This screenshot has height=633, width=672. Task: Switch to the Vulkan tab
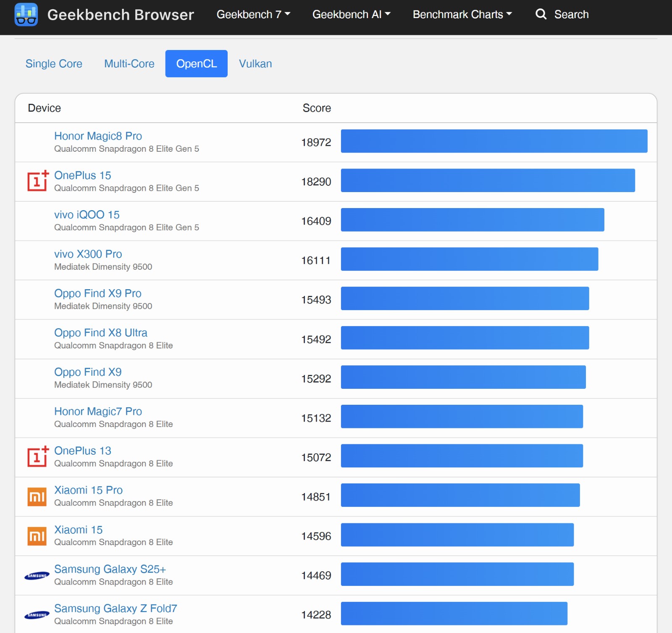click(x=255, y=63)
